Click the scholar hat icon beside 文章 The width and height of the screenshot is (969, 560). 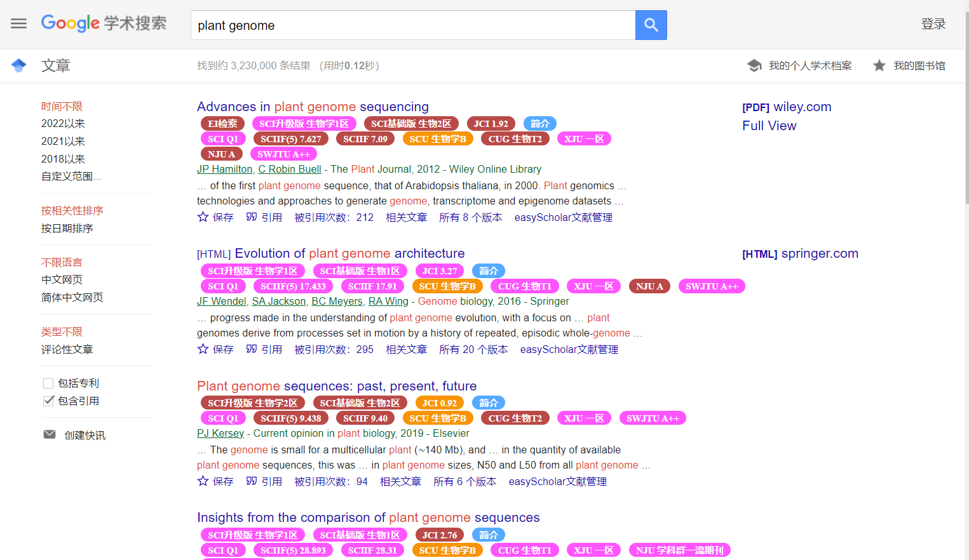(x=19, y=65)
